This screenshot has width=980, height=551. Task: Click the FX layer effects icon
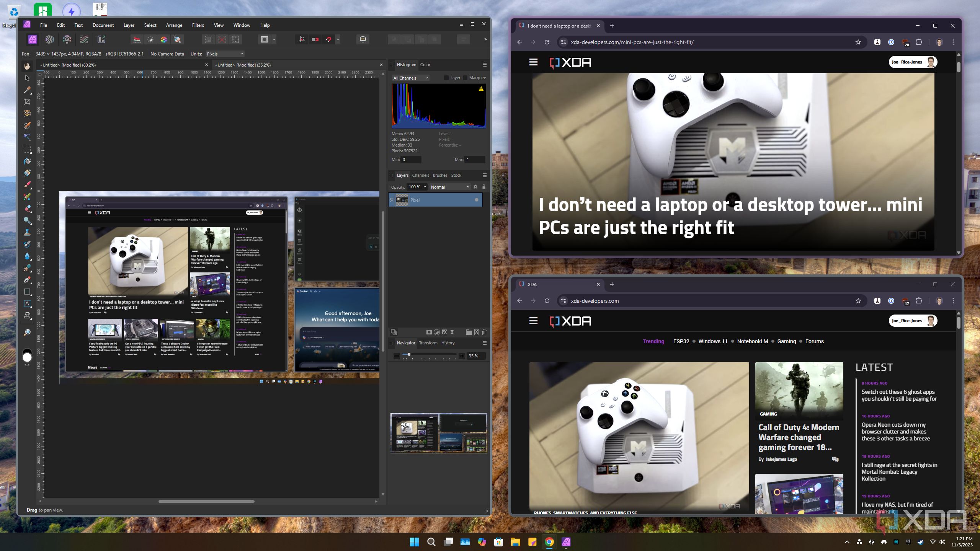(444, 332)
